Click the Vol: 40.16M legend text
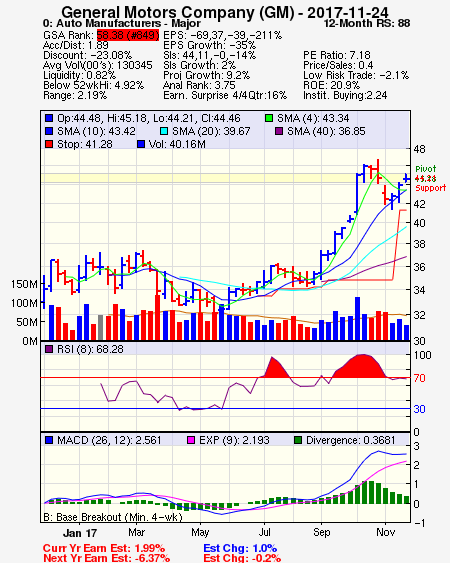The height and width of the screenshot is (563, 450). coord(177,144)
